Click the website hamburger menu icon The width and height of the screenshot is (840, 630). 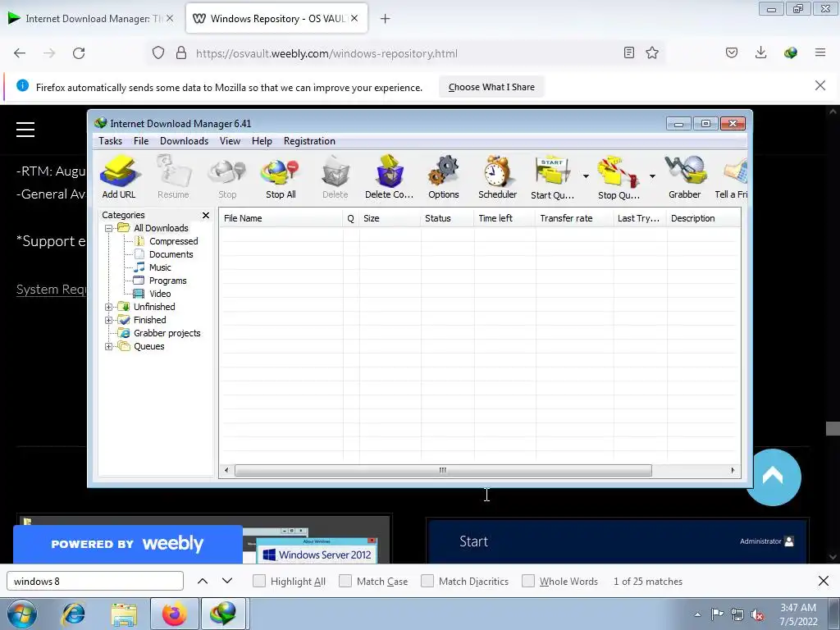coord(25,129)
